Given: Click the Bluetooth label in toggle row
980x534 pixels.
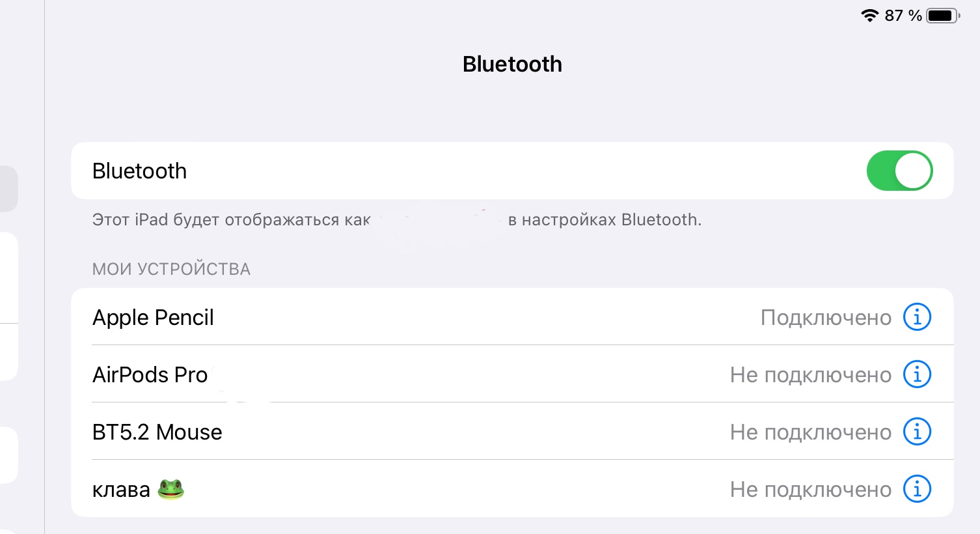Looking at the screenshot, I should [x=139, y=171].
